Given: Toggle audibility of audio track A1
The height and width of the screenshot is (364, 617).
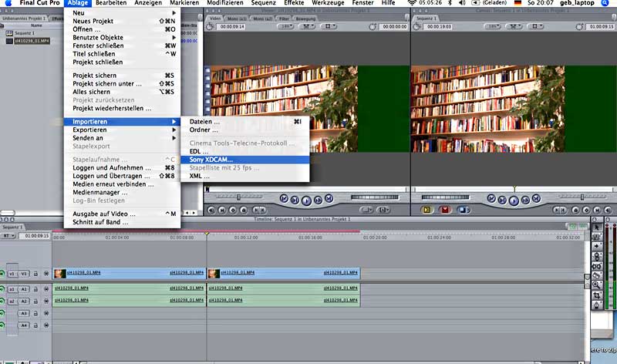Looking at the screenshot, I should click(3, 289).
